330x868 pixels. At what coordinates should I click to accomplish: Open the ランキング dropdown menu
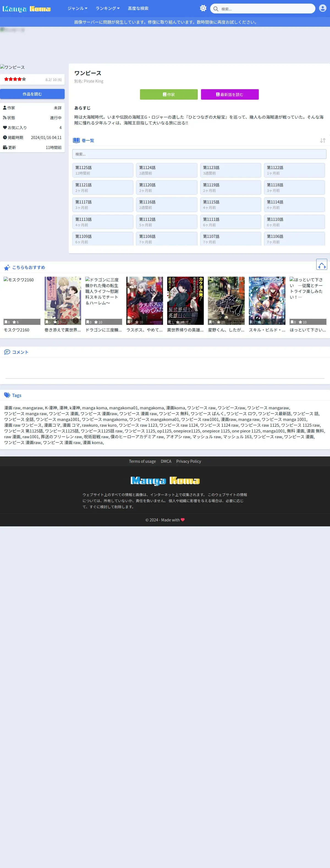[108, 9]
